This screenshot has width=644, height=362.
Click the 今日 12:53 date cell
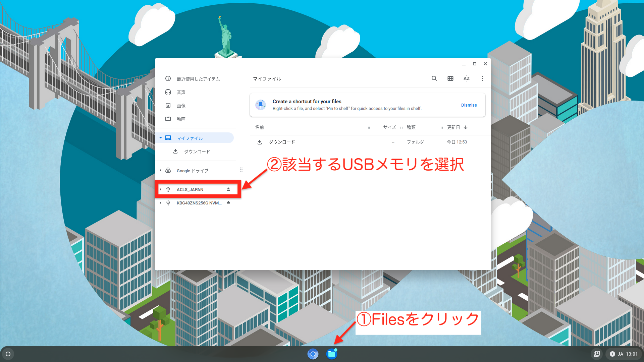[457, 142]
